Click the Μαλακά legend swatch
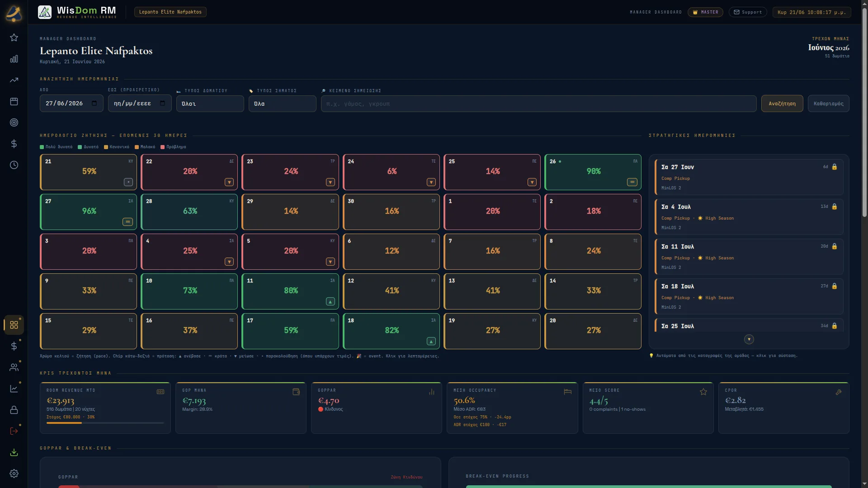This screenshot has height=488, width=868. click(x=137, y=147)
